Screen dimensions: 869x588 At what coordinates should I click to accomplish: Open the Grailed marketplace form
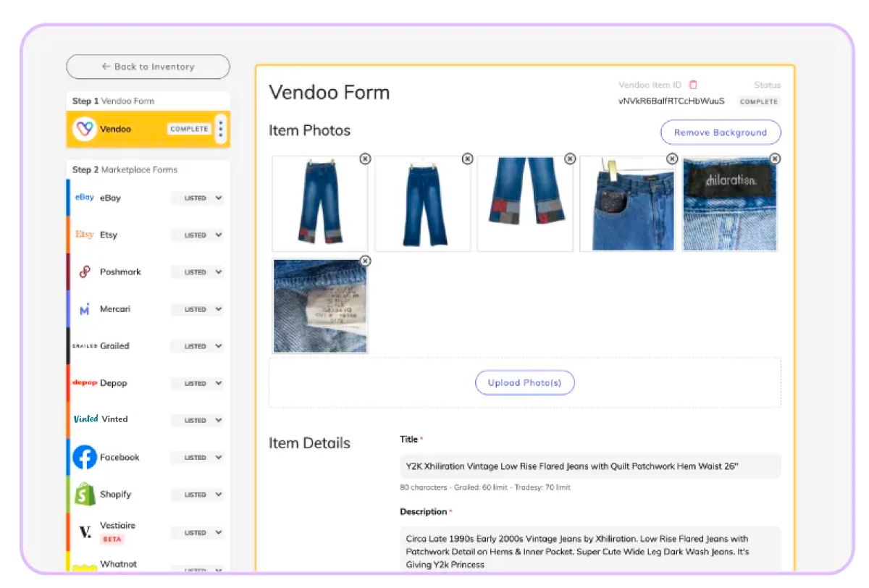114,346
